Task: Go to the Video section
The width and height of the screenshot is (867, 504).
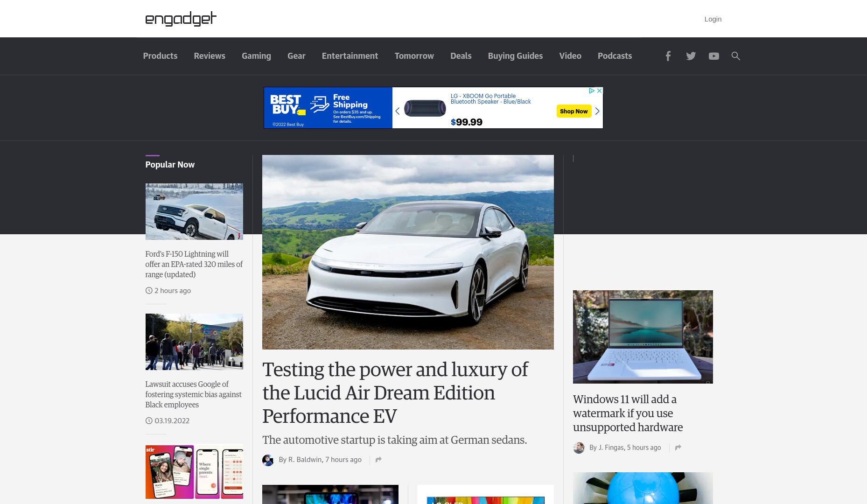Action: point(570,56)
